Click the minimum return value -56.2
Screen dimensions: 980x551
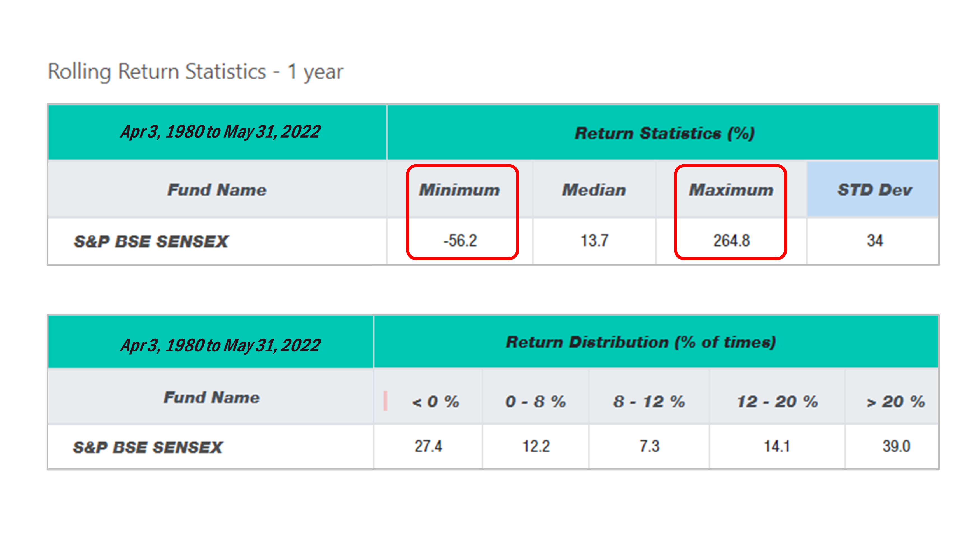459,241
